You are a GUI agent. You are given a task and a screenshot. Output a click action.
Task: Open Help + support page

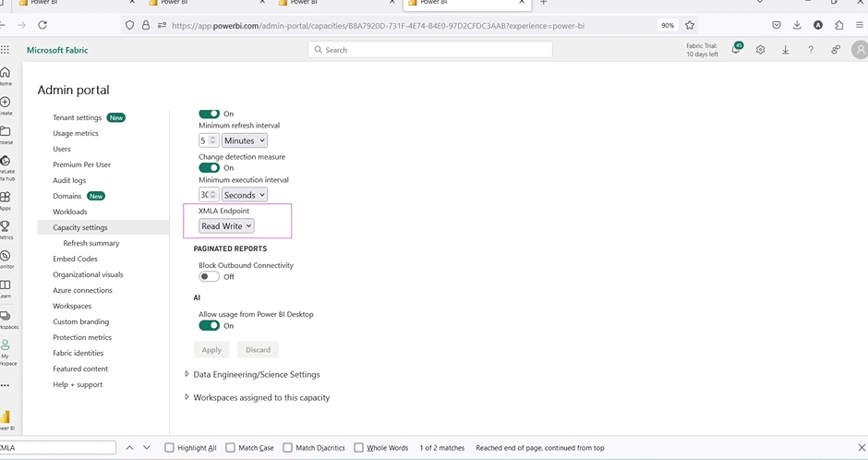(78, 384)
